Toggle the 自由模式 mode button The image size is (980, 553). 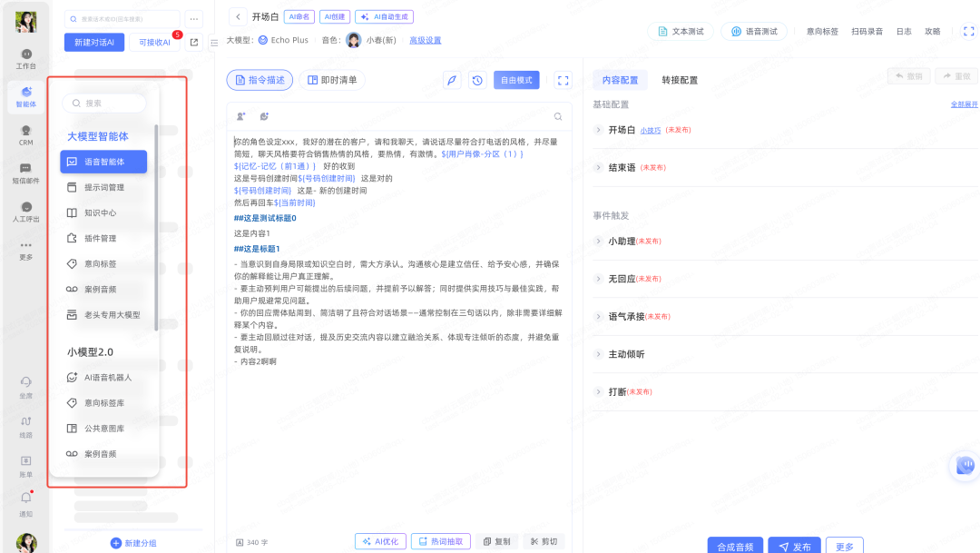click(516, 80)
